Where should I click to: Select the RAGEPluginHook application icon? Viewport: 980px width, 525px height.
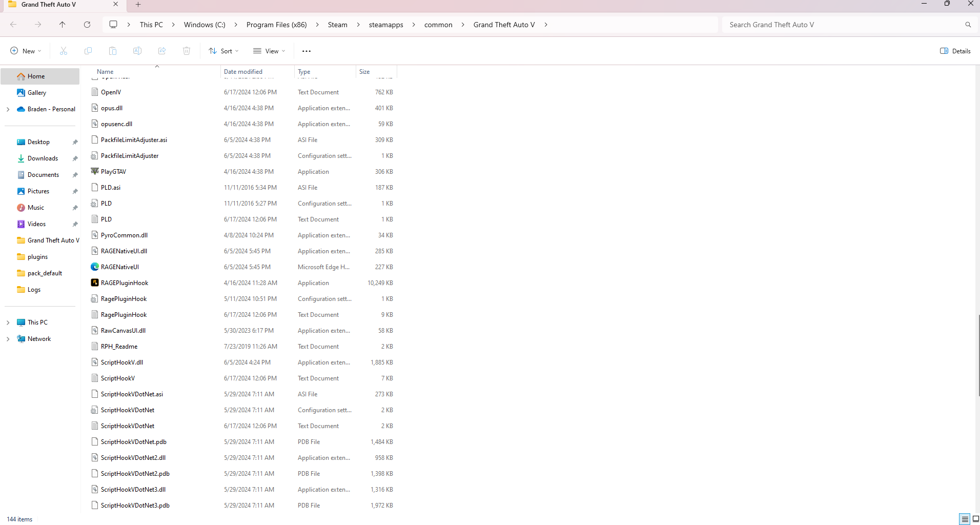click(x=95, y=282)
